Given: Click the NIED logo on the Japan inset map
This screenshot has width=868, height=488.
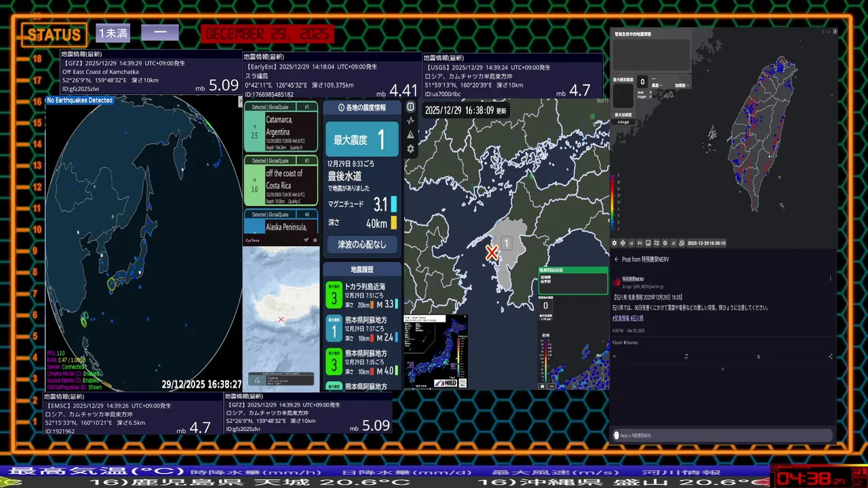Looking at the screenshot, I should pos(446,383).
